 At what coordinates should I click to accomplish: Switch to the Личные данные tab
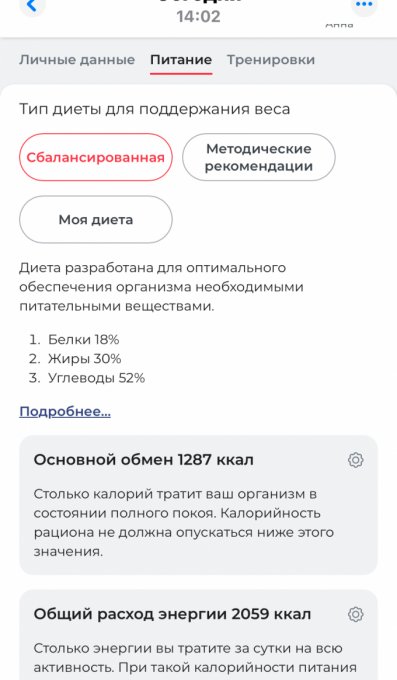77,59
